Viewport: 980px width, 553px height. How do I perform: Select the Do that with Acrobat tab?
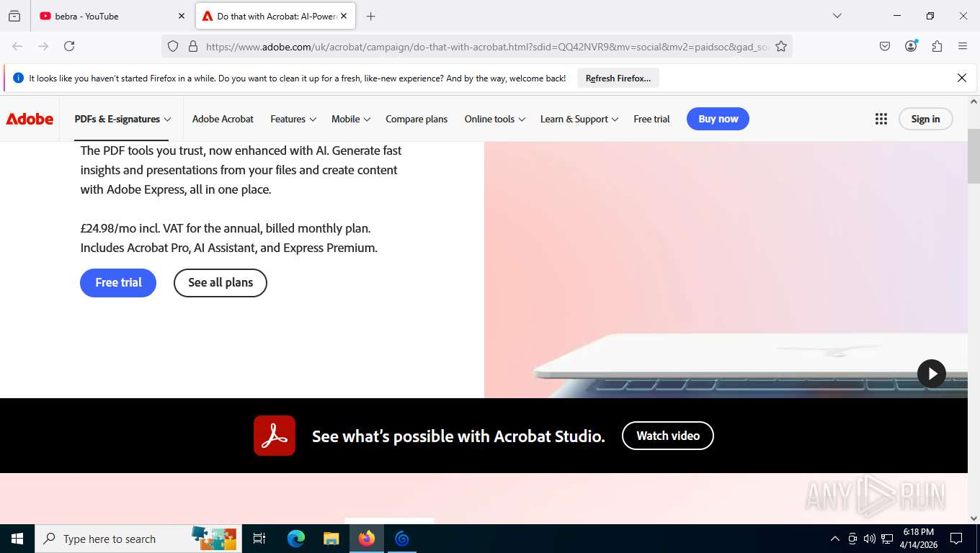pyautogui.click(x=275, y=16)
